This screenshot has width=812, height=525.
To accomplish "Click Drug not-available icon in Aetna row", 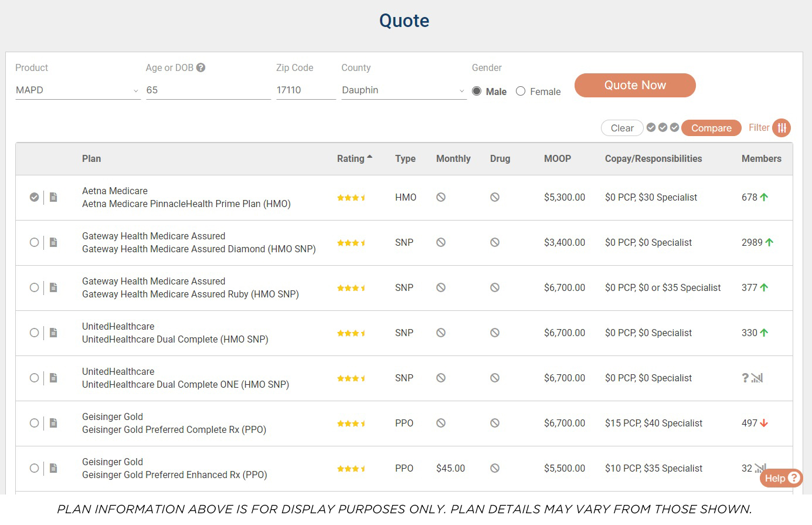I will (495, 197).
